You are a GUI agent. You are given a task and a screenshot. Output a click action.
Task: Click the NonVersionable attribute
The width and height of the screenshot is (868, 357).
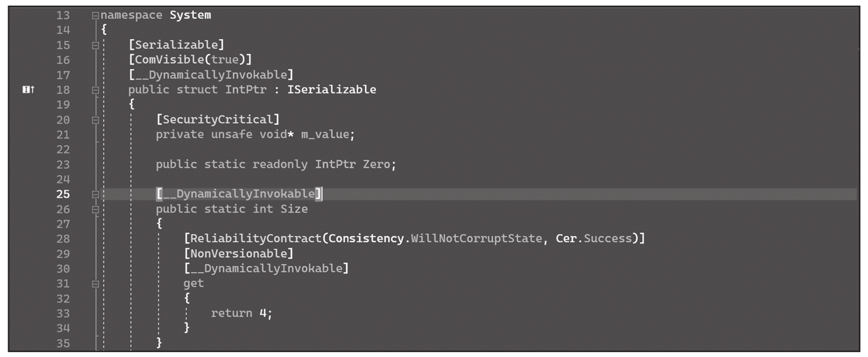(239, 254)
